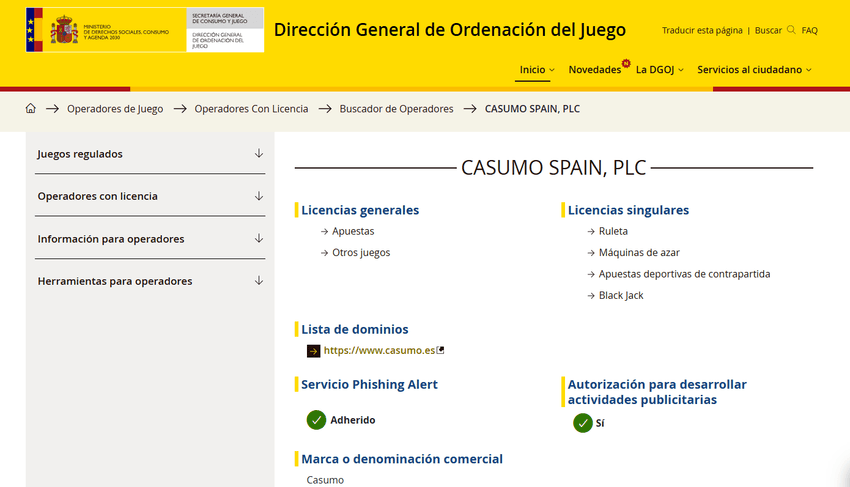Image resolution: width=850 pixels, height=487 pixels.
Task: Expand Operadores con licencia sidebar section
Action: click(150, 196)
